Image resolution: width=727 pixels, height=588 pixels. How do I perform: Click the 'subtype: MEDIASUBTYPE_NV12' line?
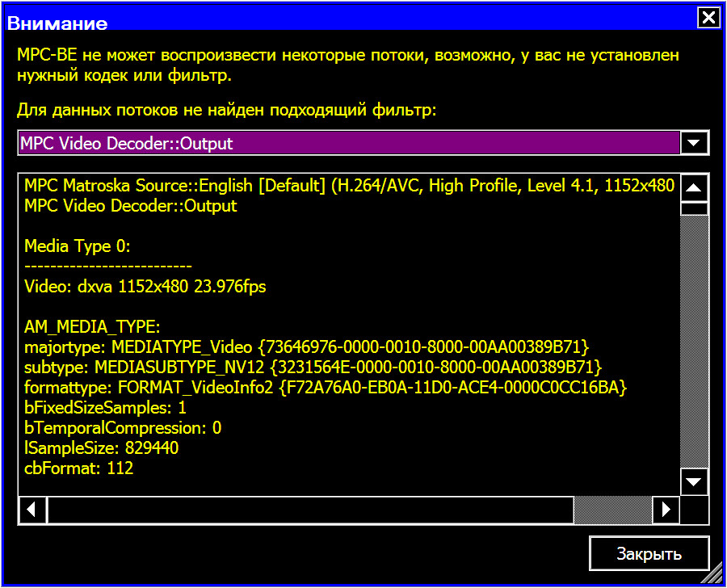313,367
